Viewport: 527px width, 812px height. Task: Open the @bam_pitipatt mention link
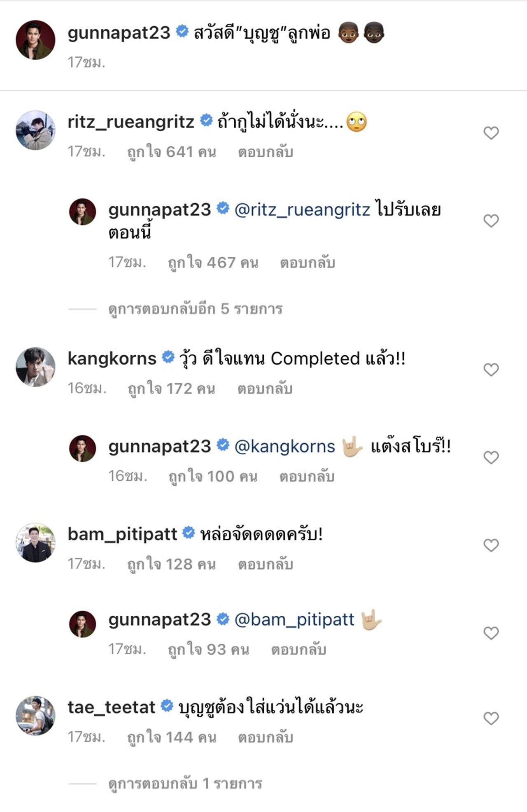point(294,619)
